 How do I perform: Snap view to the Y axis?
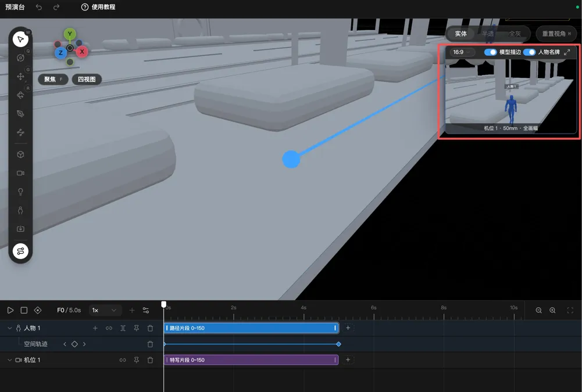(x=70, y=34)
